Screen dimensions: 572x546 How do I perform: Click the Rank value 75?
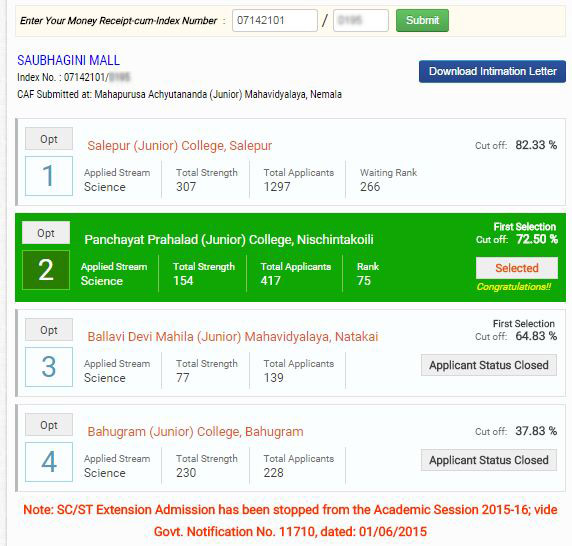364,280
